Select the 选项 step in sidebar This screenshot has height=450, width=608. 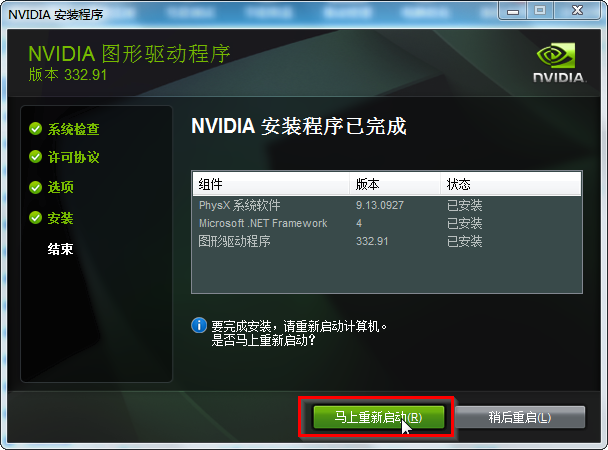(60, 188)
